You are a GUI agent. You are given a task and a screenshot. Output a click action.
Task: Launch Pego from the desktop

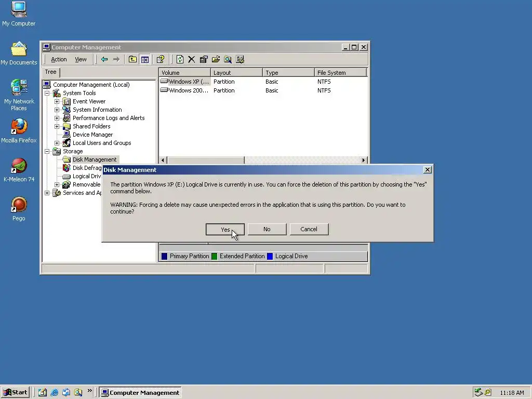click(x=19, y=209)
